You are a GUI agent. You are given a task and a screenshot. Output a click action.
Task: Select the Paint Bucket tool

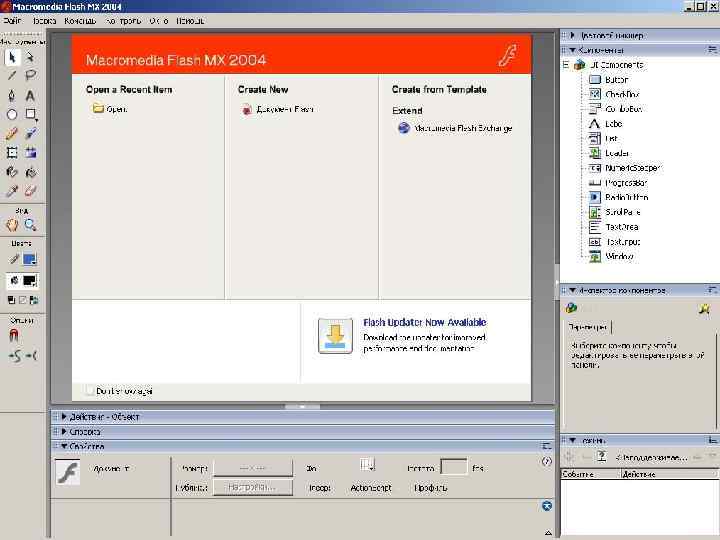(x=30, y=172)
